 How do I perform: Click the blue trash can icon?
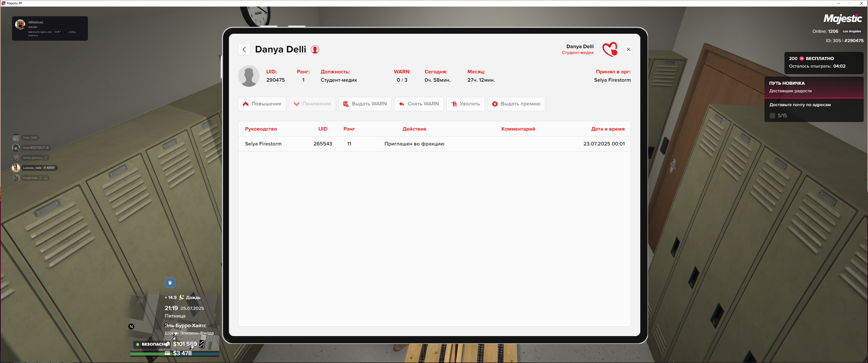click(x=170, y=283)
